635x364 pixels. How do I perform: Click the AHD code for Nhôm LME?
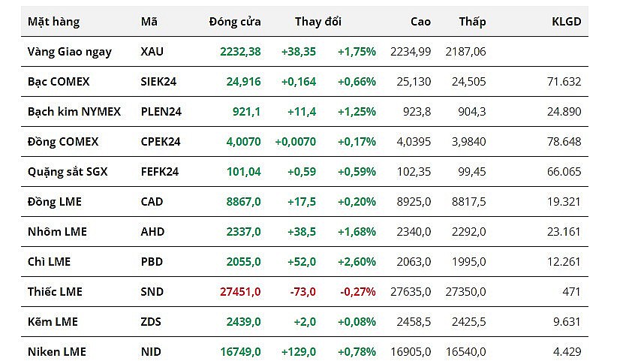152,232
